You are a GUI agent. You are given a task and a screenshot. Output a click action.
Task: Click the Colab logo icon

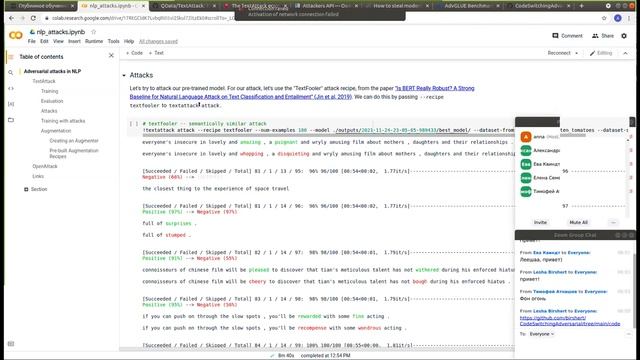point(16,36)
